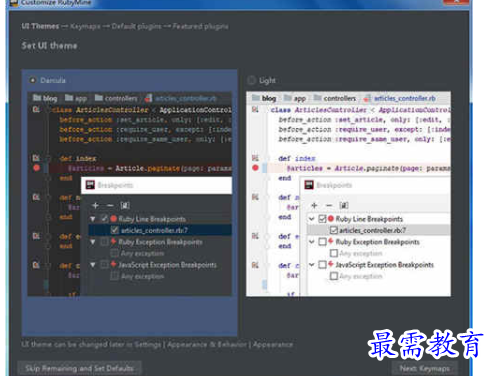Image resolution: width=492 pixels, height=376 pixels.
Task: Click the 'Set UI theme' heading text
Action: coord(49,45)
